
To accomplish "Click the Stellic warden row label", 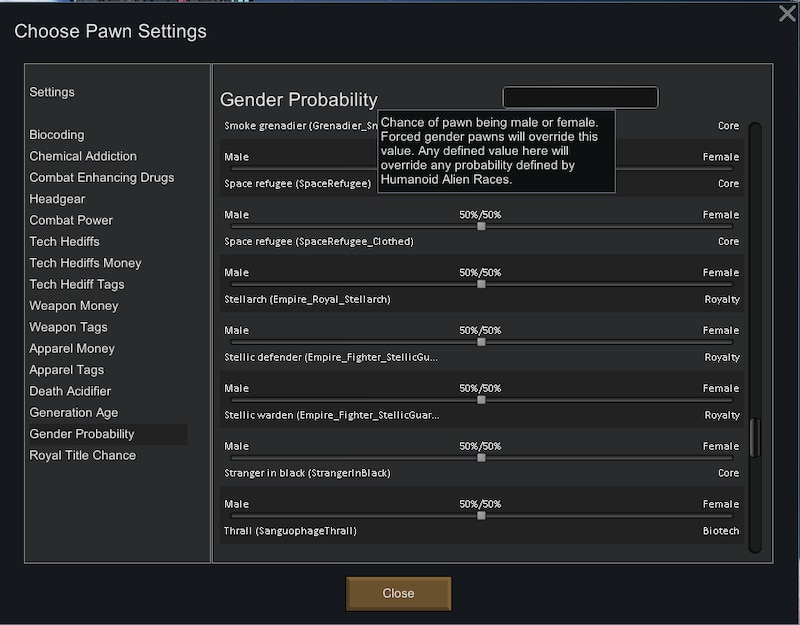I will pos(332,415).
